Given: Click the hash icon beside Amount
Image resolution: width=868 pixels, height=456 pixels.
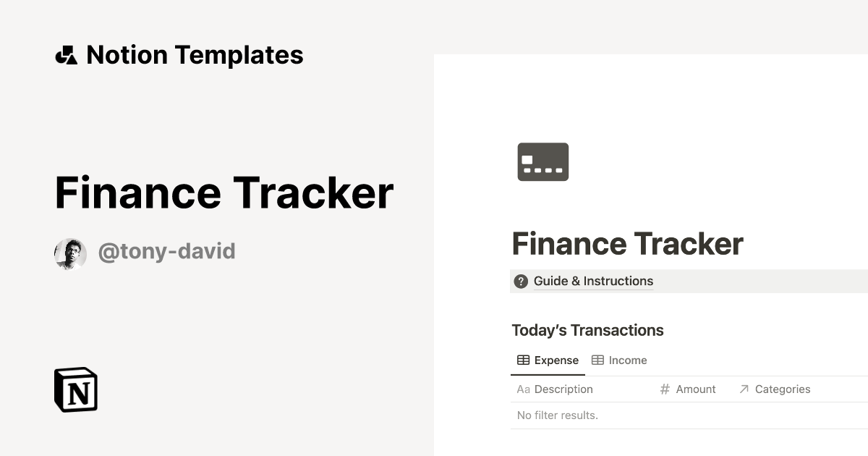Looking at the screenshot, I should click(x=665, y=389).
